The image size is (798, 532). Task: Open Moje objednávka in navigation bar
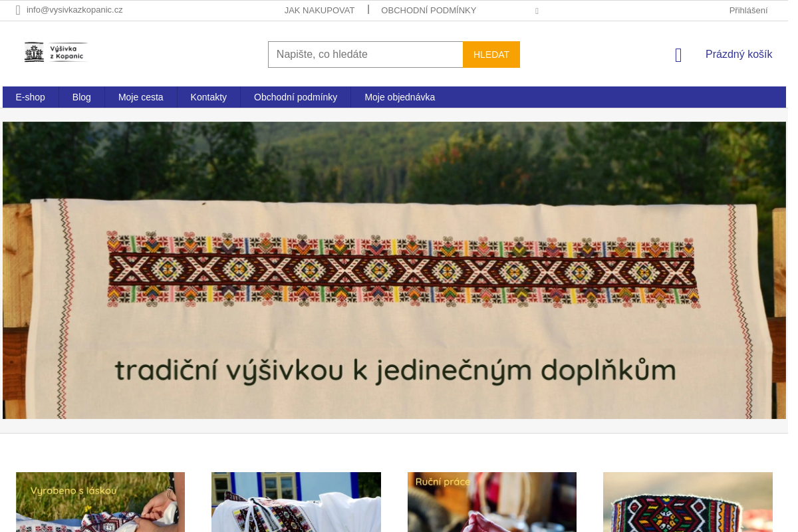tap(400, 97)
